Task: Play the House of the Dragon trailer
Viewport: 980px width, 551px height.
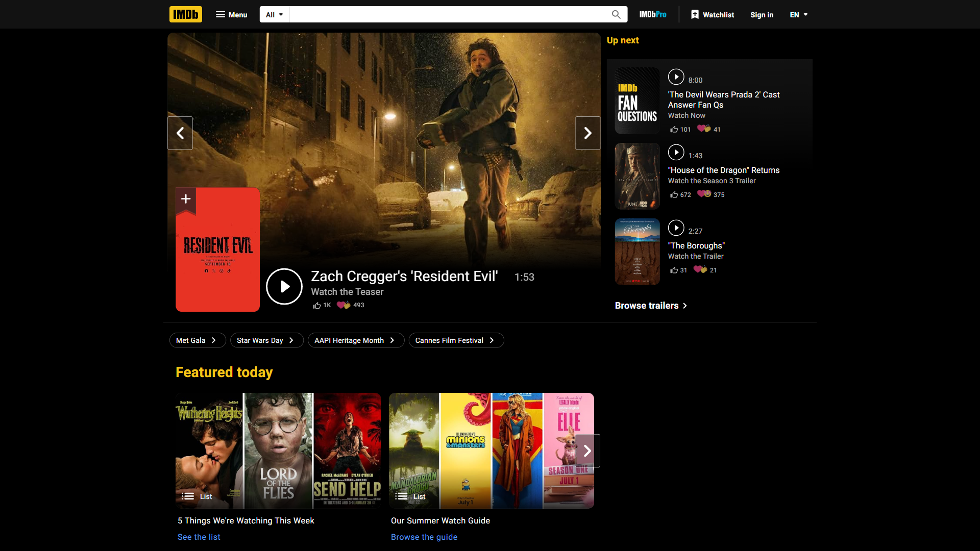Action: coord(676,153)
